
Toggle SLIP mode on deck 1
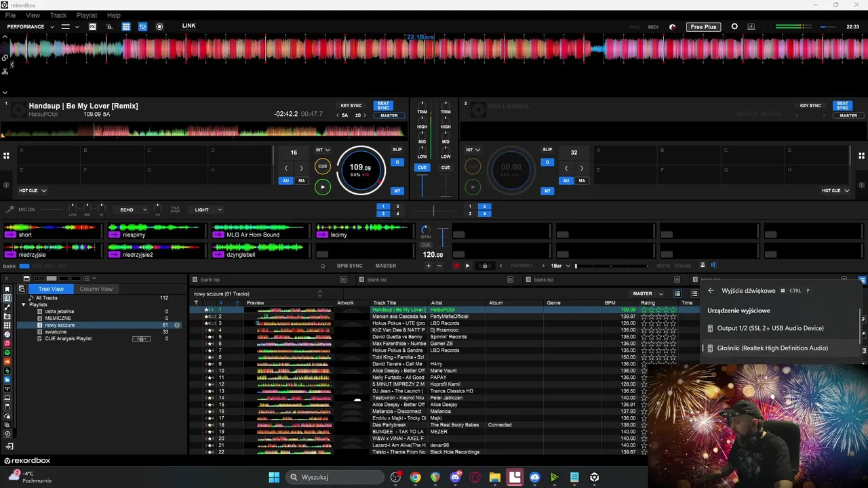tap(397, 149)
